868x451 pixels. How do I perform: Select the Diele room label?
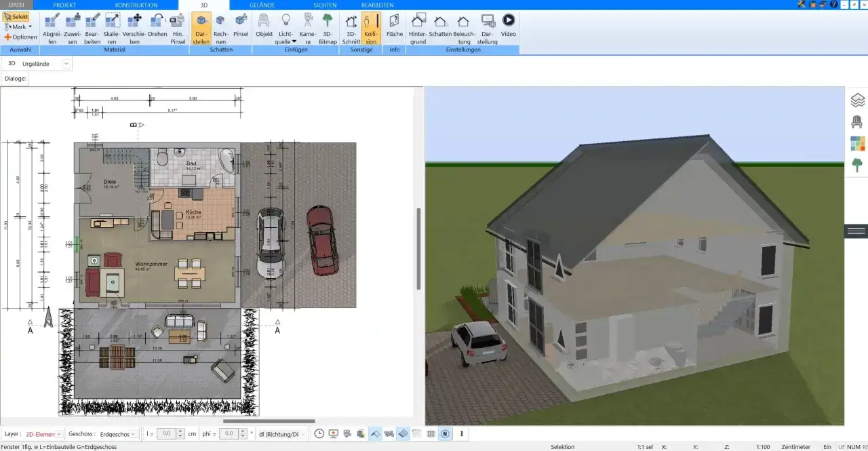[x=109, y=183]
